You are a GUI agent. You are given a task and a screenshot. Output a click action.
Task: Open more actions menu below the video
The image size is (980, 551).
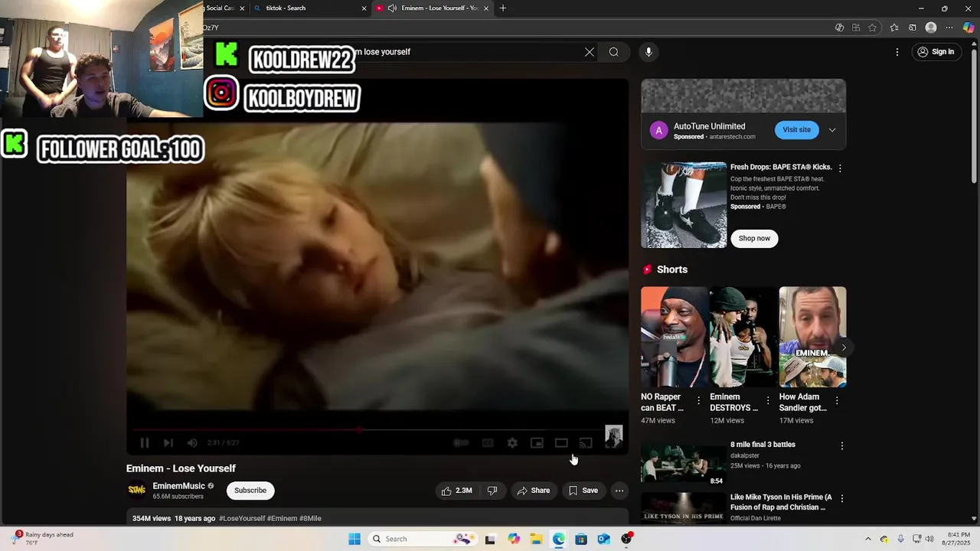point(619,491)
